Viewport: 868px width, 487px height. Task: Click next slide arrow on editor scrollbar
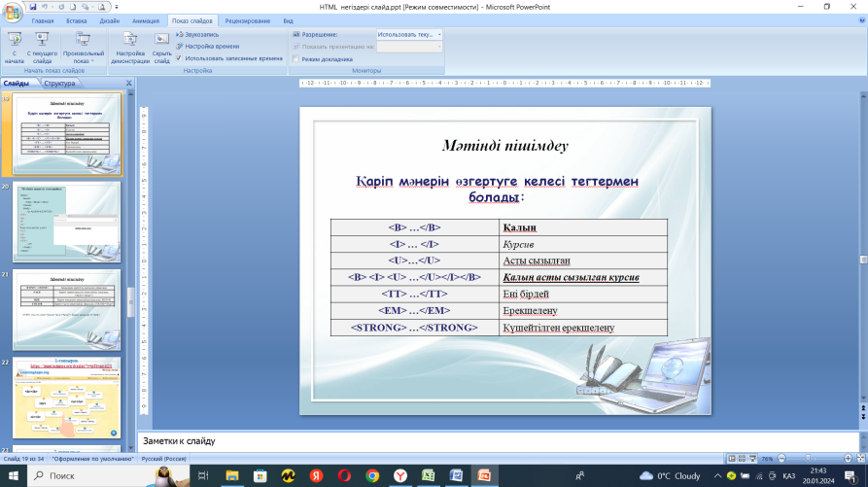pyautogui.click(x=863, y=416)
